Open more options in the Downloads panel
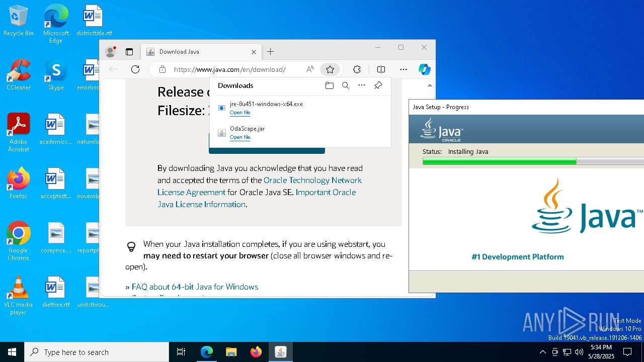 362,85
